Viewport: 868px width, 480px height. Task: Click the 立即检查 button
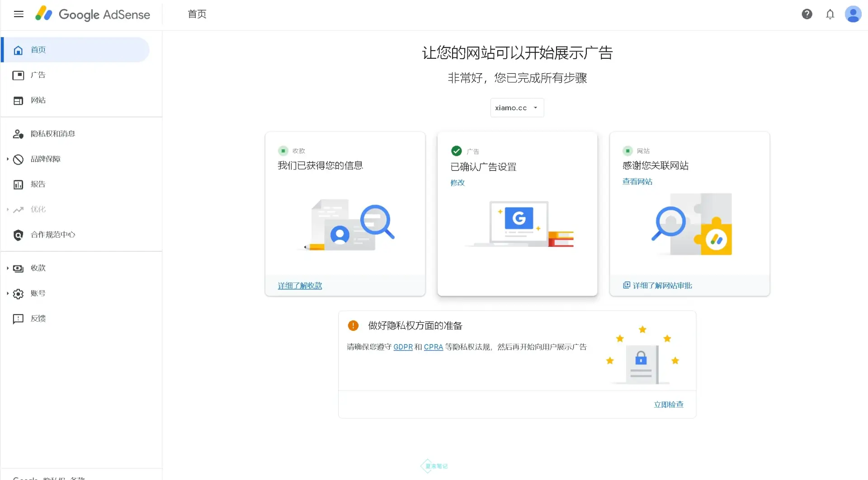[x=669, y=405]
